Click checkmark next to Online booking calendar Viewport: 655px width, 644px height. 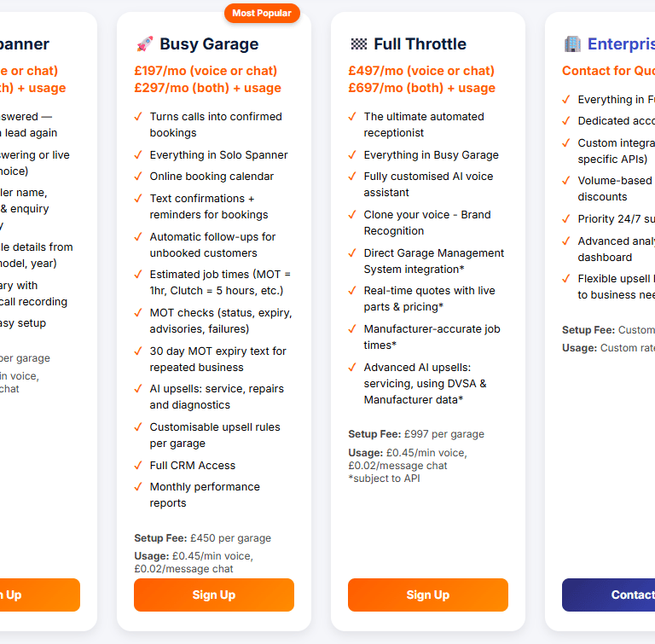click(138, 177)
